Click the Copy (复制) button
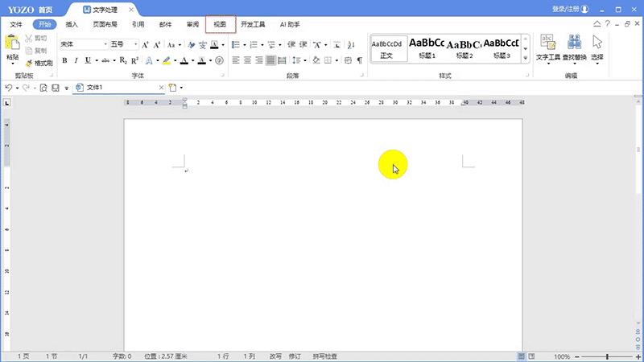 click(36, 51)
